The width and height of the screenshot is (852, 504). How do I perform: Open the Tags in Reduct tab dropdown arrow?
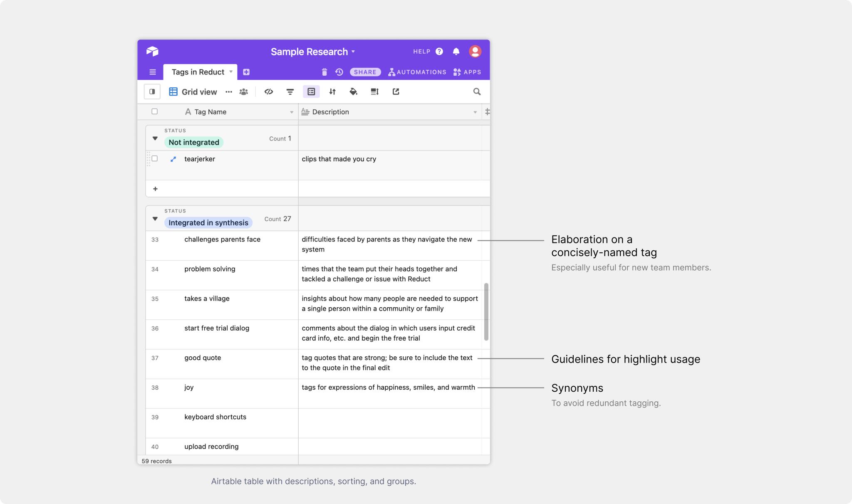pyautogui.click(x=231, y=72)
